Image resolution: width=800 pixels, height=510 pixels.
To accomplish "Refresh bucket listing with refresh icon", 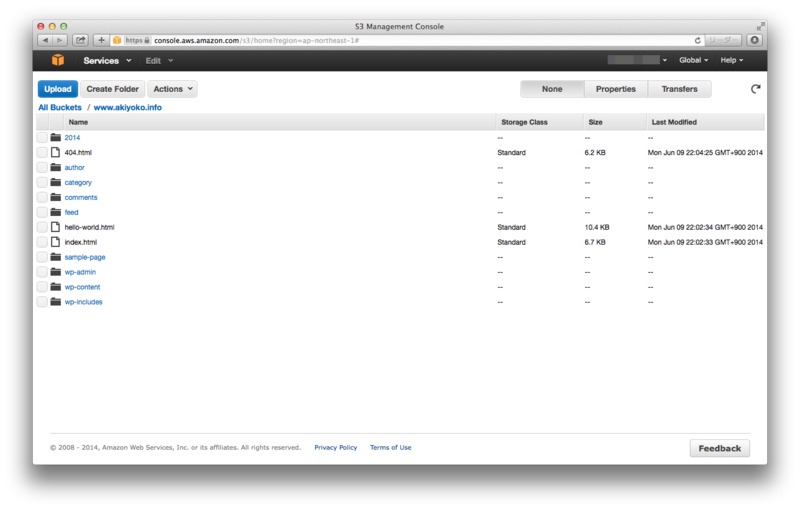I will click(x=756, y=89).
